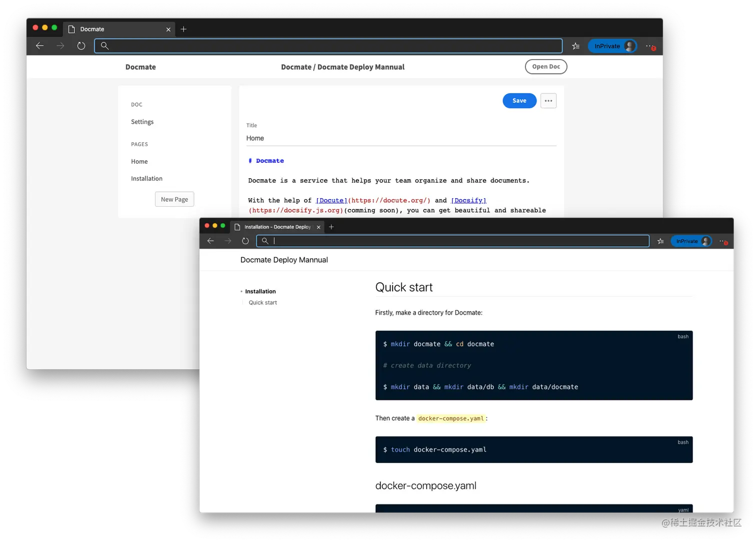Image resolution: width=756 pixels, height=542 pixels.
Task: Edit the Title field containing Home
Action: (x=401, y=138)
